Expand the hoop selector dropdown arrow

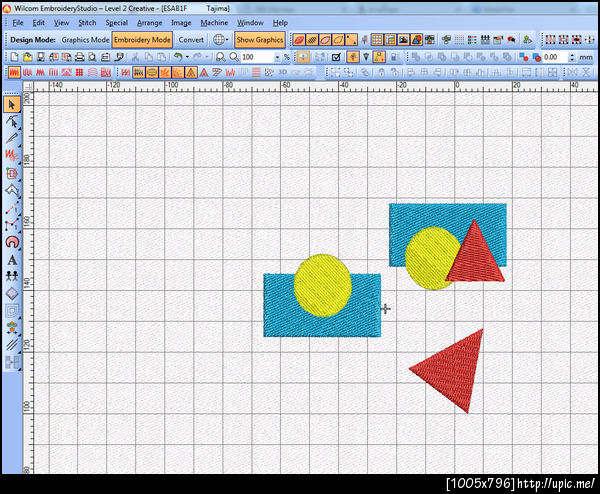coord(227,39)
